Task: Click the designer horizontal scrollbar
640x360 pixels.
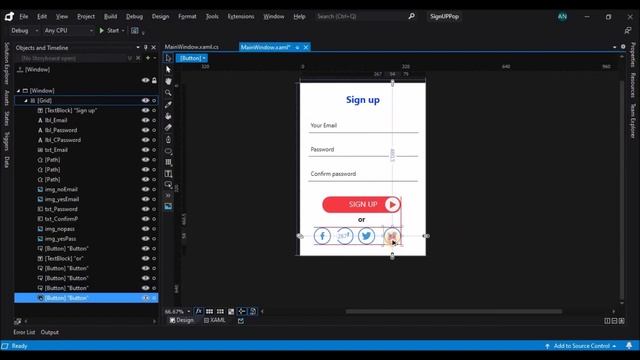Action: pyautogui.click(x=453, y=311)
